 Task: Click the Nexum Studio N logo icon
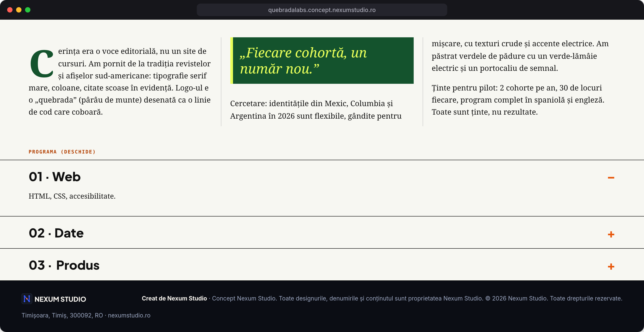tap(27, 299)
